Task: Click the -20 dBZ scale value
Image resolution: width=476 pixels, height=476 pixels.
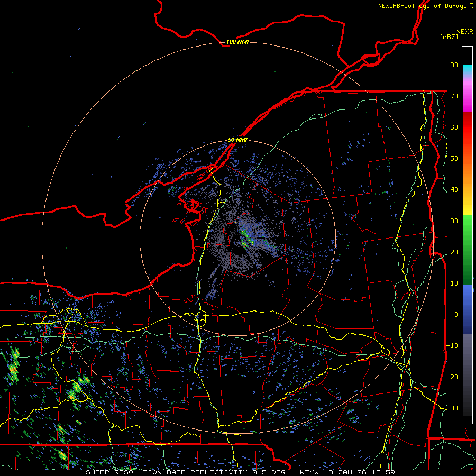Action: point(452,377)
